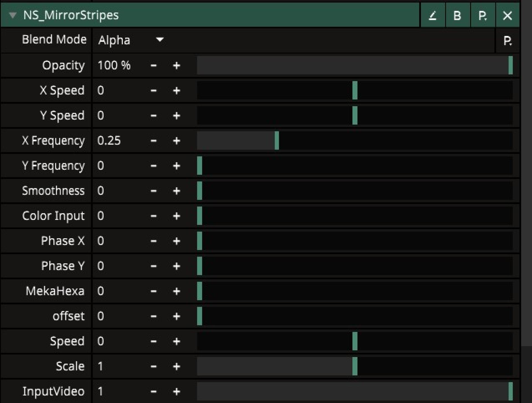Click the reset arrow icon in NS_MirrorStripes header
This screenshot has width=532, height=403.
[433, 16]
